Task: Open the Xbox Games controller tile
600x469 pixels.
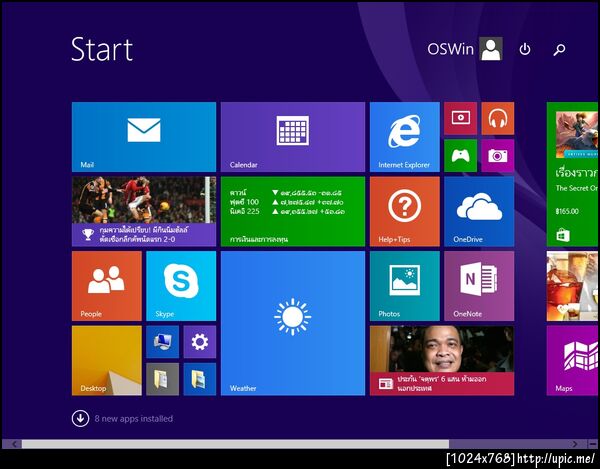Action: pyautogui.click(x=460, y=156)
